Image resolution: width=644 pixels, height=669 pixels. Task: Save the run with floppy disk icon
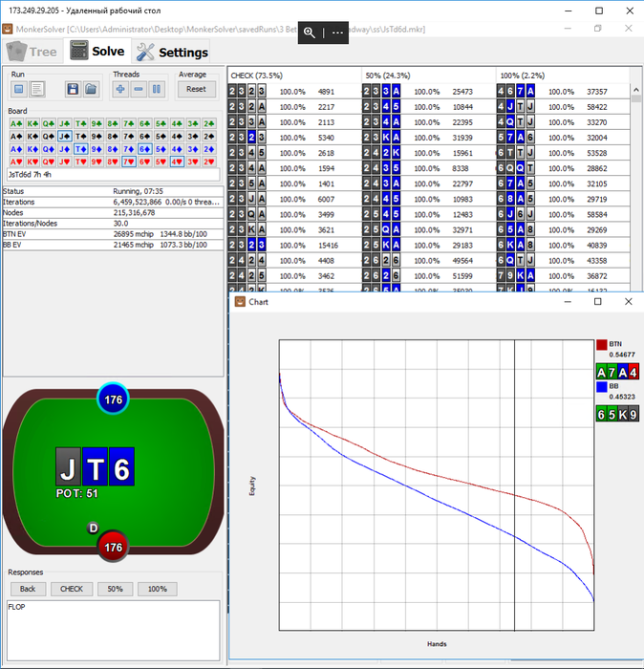pyautogui.click(x=73, y=89)
